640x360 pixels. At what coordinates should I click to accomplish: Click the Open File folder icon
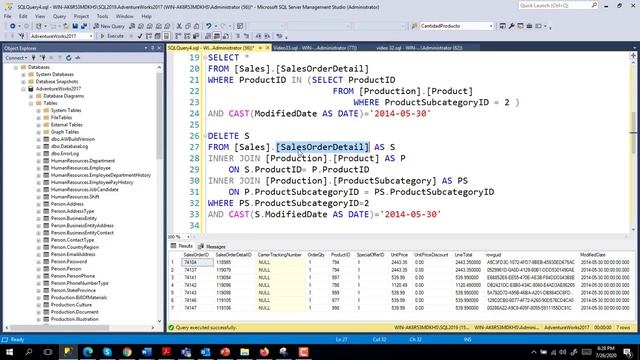point(66,26)
